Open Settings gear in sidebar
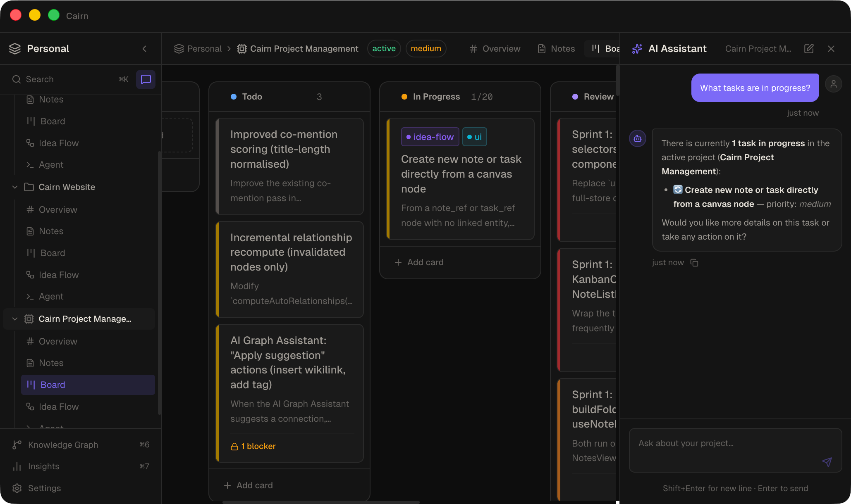Image resolution: width=851 pixels, height=504 pixels. [x=17, y=488]
